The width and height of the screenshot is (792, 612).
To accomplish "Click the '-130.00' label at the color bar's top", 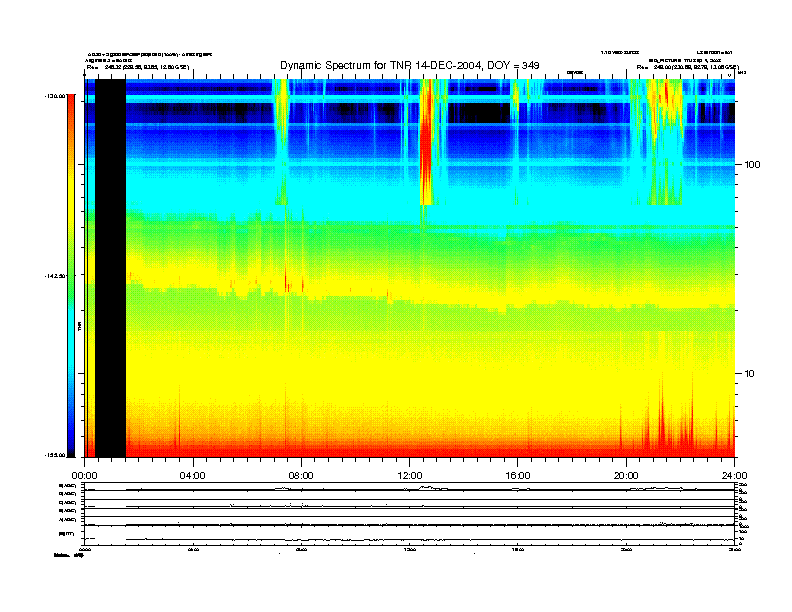I will 55,96.
